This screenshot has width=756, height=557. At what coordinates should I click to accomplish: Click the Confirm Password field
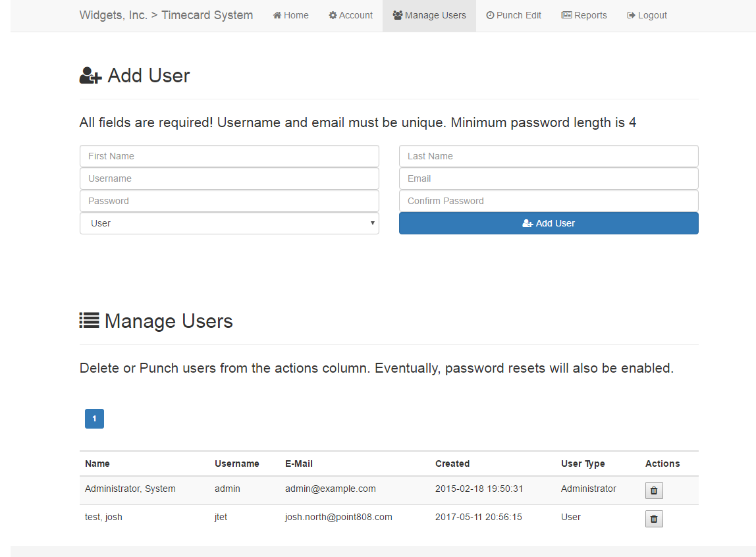pos(548,201)
